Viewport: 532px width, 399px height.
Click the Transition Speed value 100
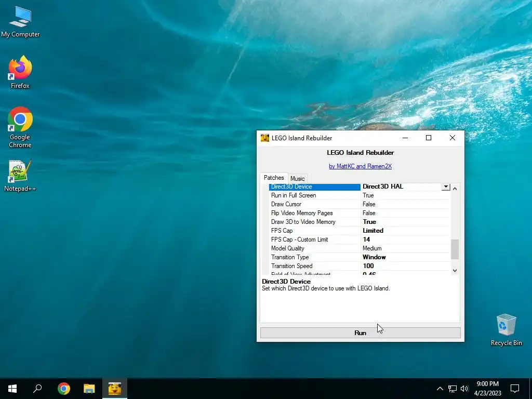(x=368, y=266)
